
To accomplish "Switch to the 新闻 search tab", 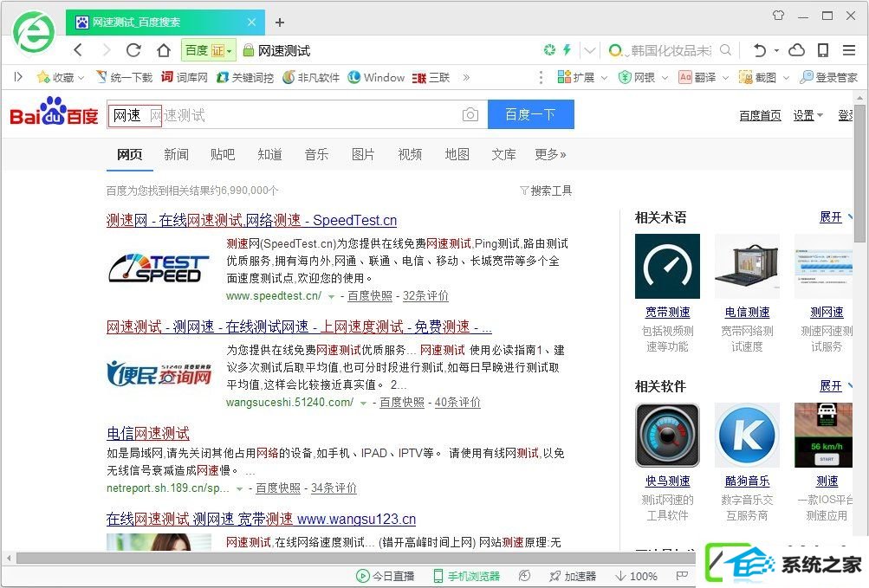I will point(176,154).
